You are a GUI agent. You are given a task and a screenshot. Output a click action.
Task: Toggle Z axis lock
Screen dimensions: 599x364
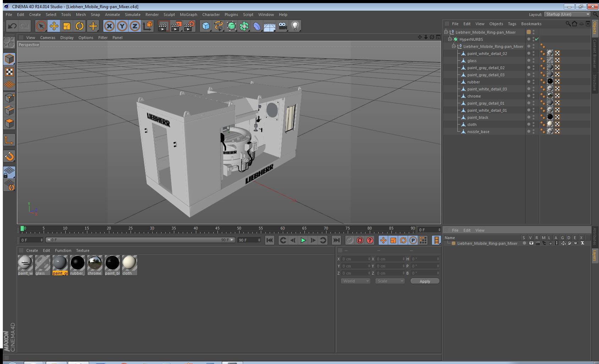(135, 26)
